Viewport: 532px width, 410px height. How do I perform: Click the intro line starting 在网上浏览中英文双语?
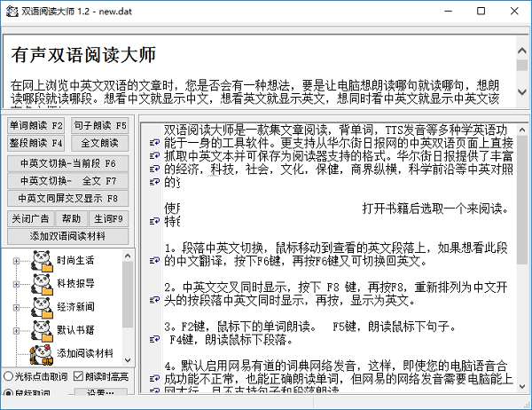click(x=254, y=85)
